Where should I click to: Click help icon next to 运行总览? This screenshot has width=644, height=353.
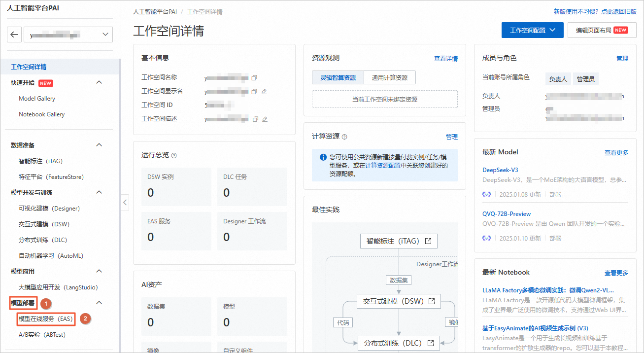click(x=174, y=155)
